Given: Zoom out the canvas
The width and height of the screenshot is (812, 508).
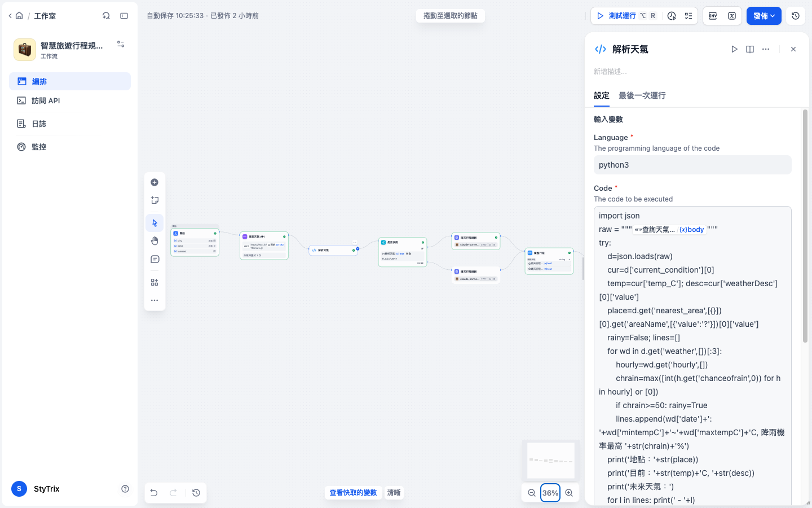Looking at the screenshot, I should click(531, 493).
